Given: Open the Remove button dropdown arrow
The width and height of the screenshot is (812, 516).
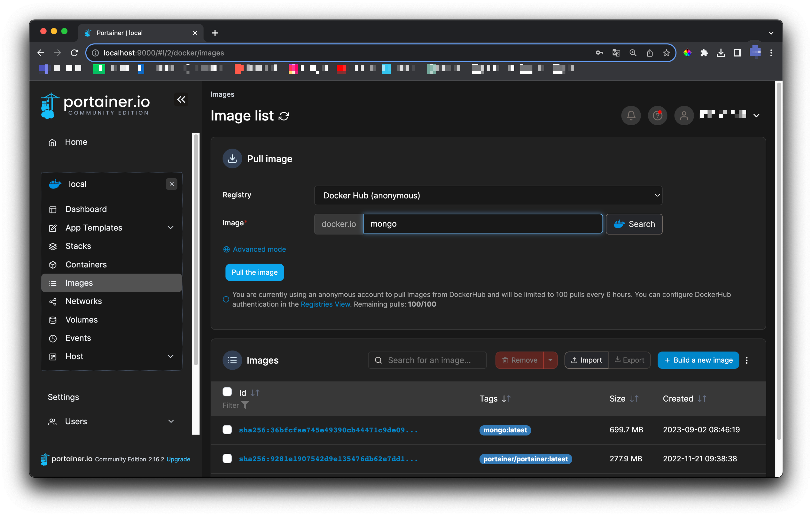Looking at the screenshot, I should click(550, 360).
